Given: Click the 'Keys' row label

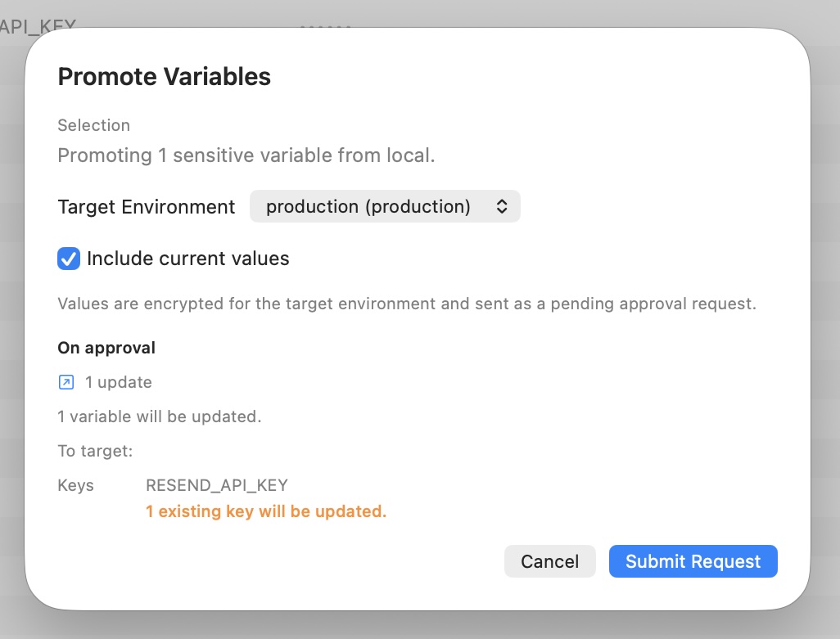Looking at the screenshot, I should (x=75, y=485).
